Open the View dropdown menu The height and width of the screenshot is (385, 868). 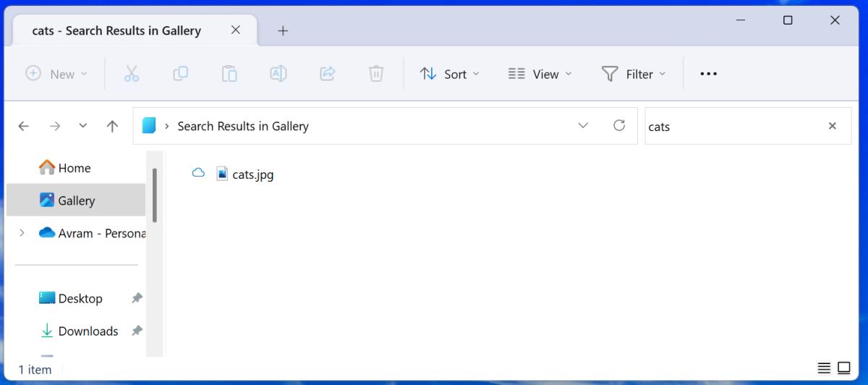(540, 74)
